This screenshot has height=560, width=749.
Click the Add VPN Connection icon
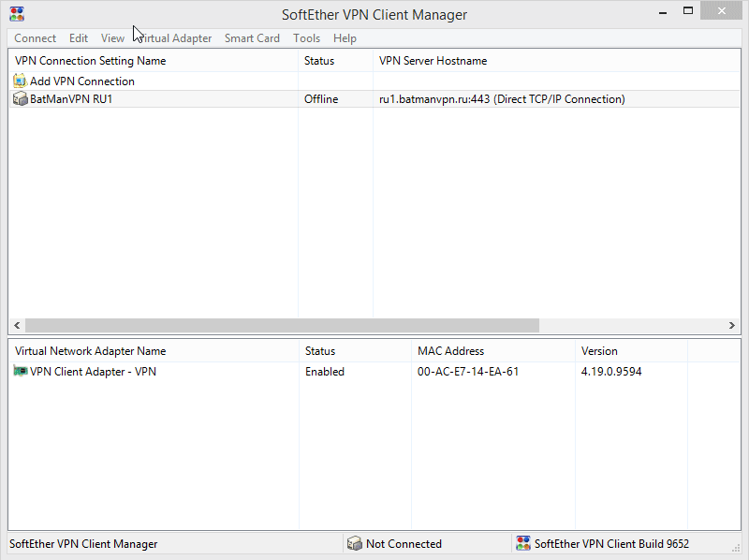(21, 81)
